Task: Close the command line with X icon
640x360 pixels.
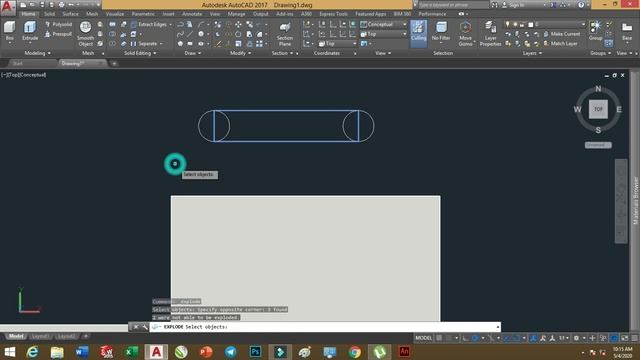Action: (136, 327)
